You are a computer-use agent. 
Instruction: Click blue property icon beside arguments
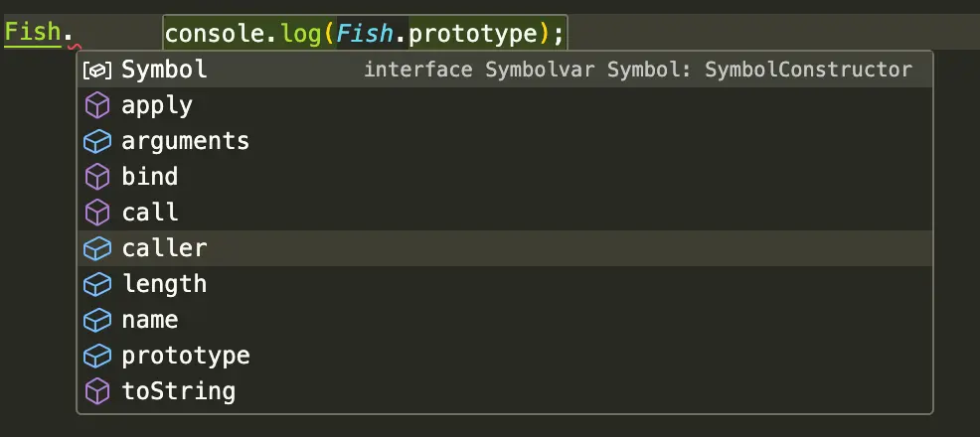coord(96,141)
